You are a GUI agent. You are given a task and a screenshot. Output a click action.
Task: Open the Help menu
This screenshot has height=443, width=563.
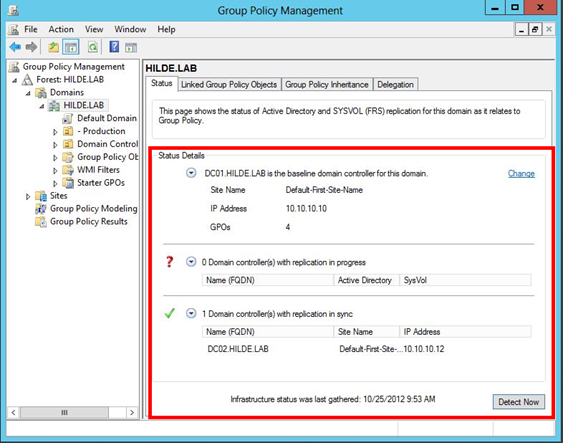pyautogui.click(x=166, y=29)
